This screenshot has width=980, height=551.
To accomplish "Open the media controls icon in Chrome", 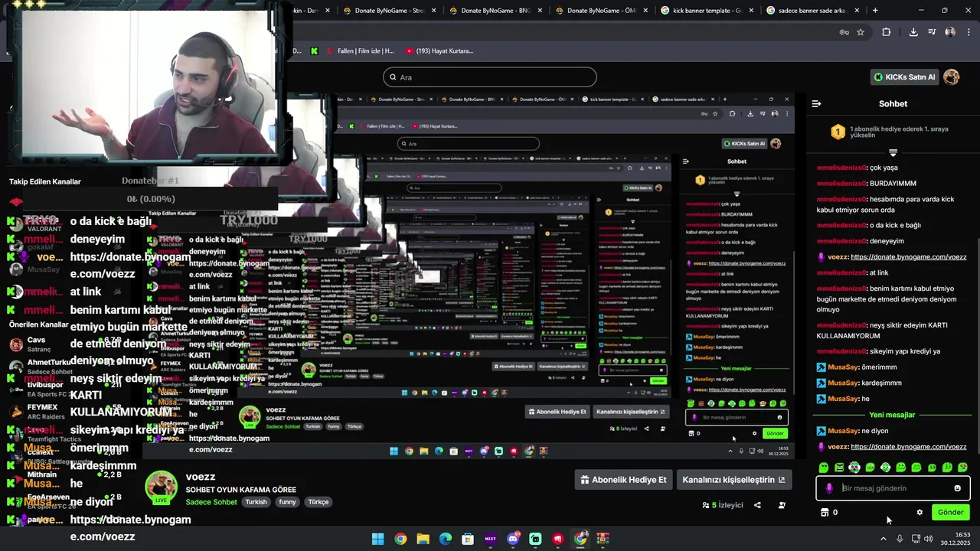I will click(x=933, y=32).
